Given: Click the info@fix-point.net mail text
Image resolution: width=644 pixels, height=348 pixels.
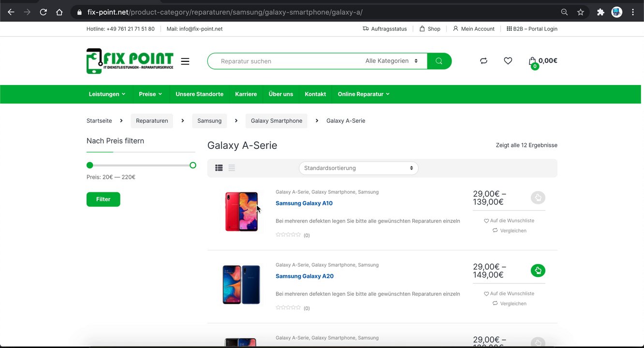Looking at the screenshot, I should [201, 29].
